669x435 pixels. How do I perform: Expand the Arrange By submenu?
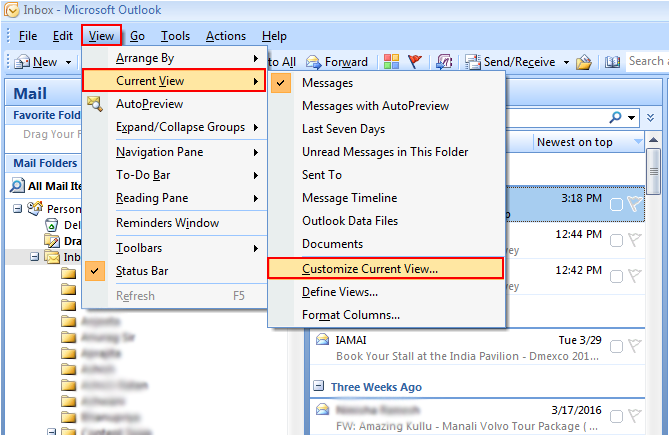[x=174, y=58]
